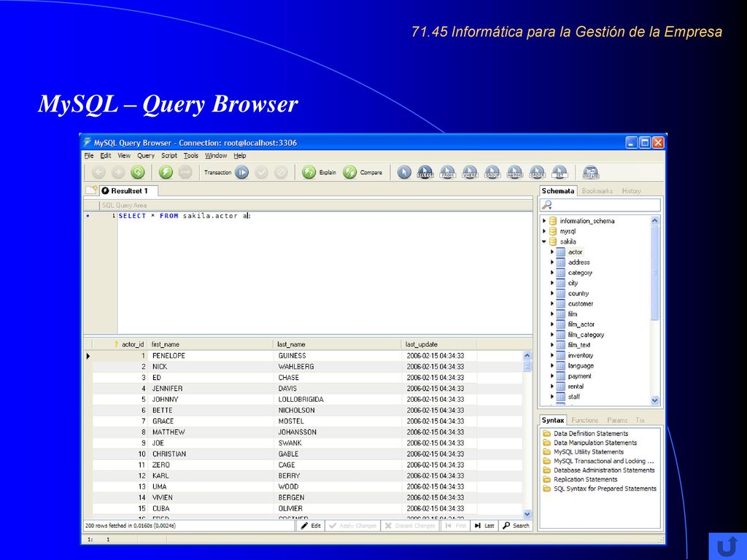The image size is (747, 560).
Task: Click the Edit button below the results
Action: point(311,526)
